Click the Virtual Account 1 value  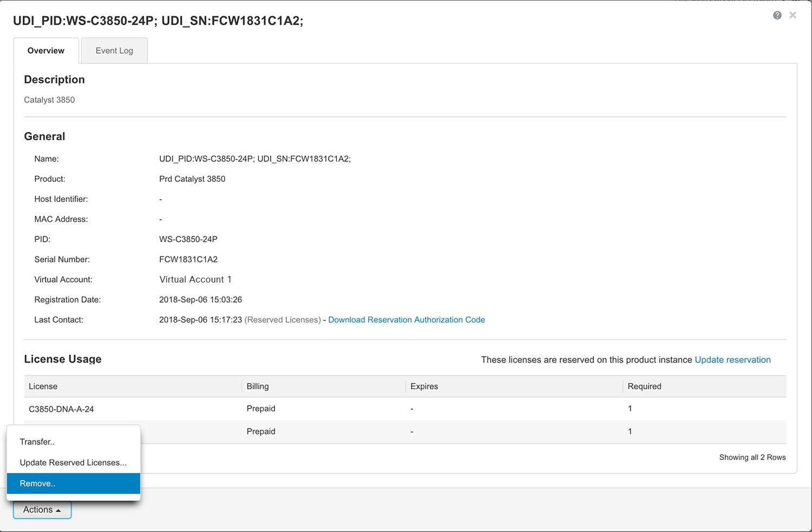click(195, 279)
